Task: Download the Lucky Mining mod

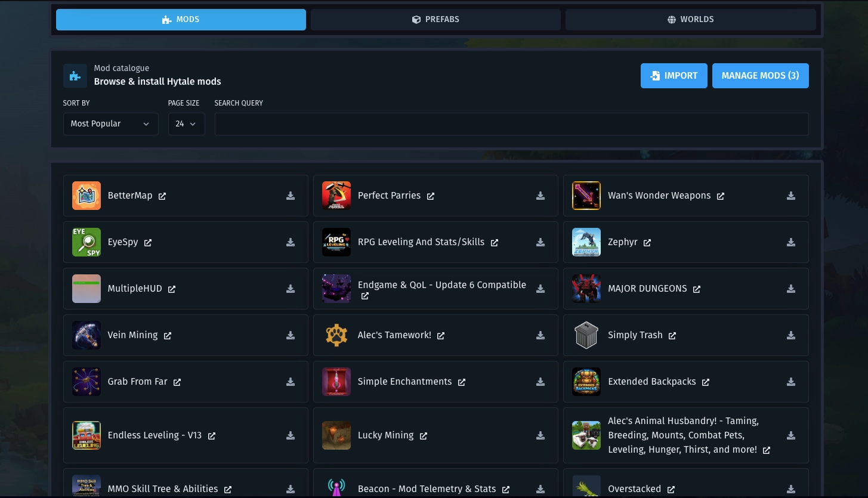Action: click(x=540, y=435)
